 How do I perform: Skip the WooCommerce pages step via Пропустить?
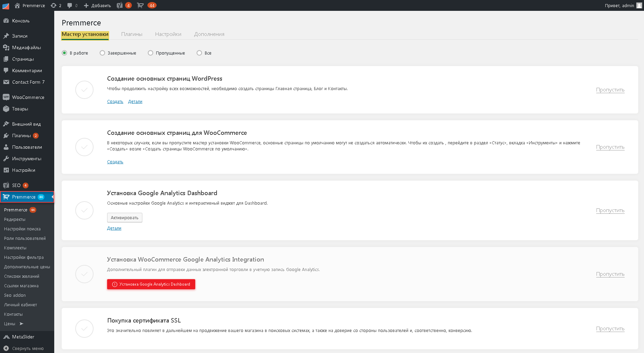[x=610, y=147]
